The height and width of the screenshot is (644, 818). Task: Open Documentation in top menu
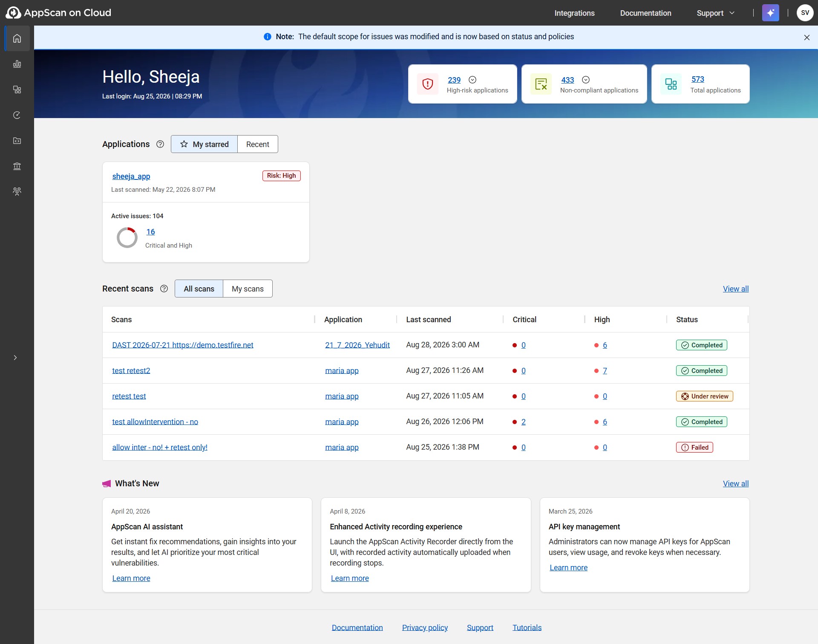(x=645, y=13)
